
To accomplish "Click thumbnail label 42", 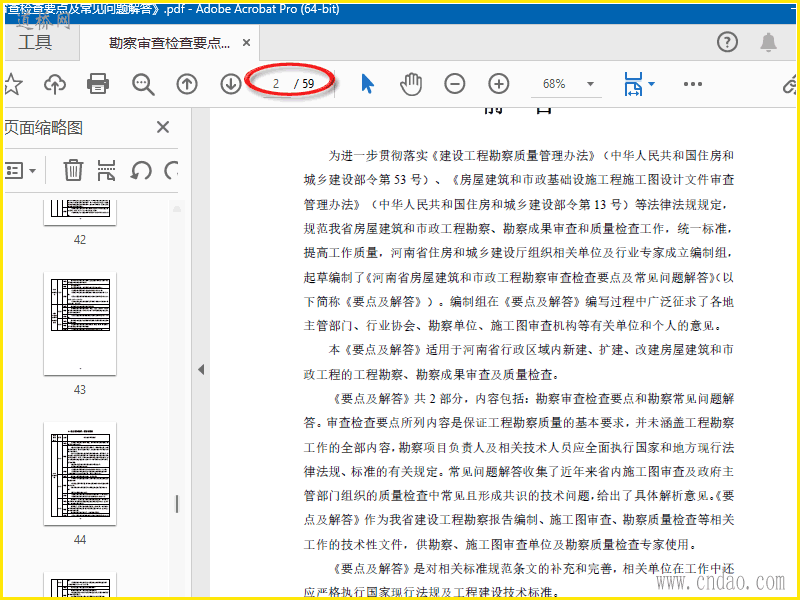I will click(80, 240).
